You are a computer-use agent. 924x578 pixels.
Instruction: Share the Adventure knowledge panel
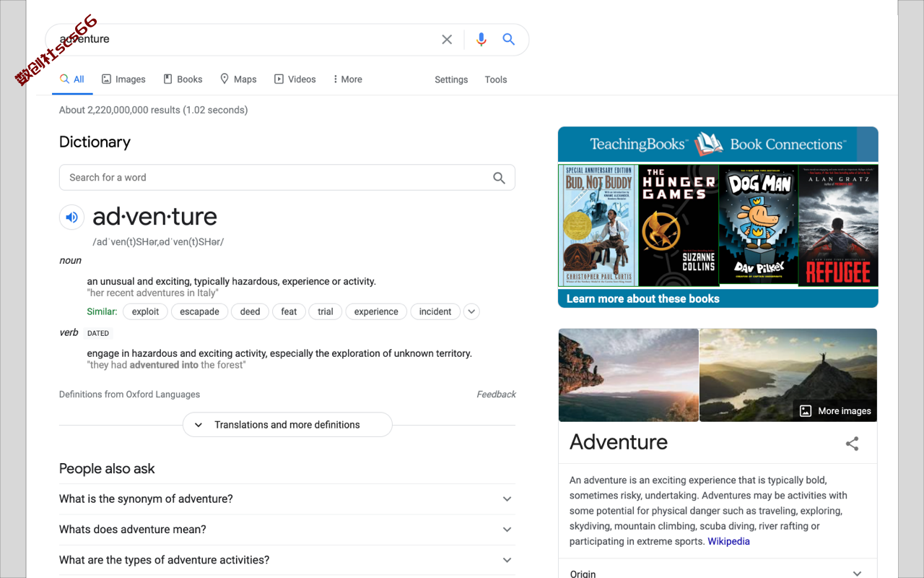(852, 444)
